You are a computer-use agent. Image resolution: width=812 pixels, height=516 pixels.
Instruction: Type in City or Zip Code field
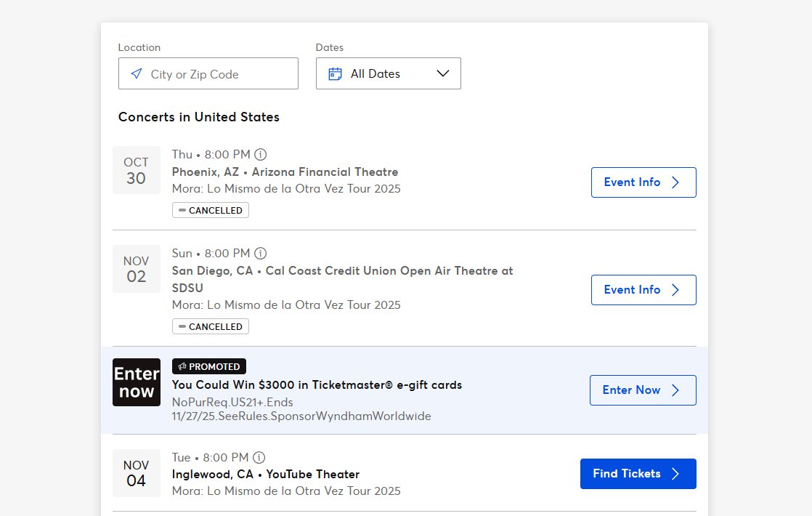pyautogui.click(x=218, y=73)
